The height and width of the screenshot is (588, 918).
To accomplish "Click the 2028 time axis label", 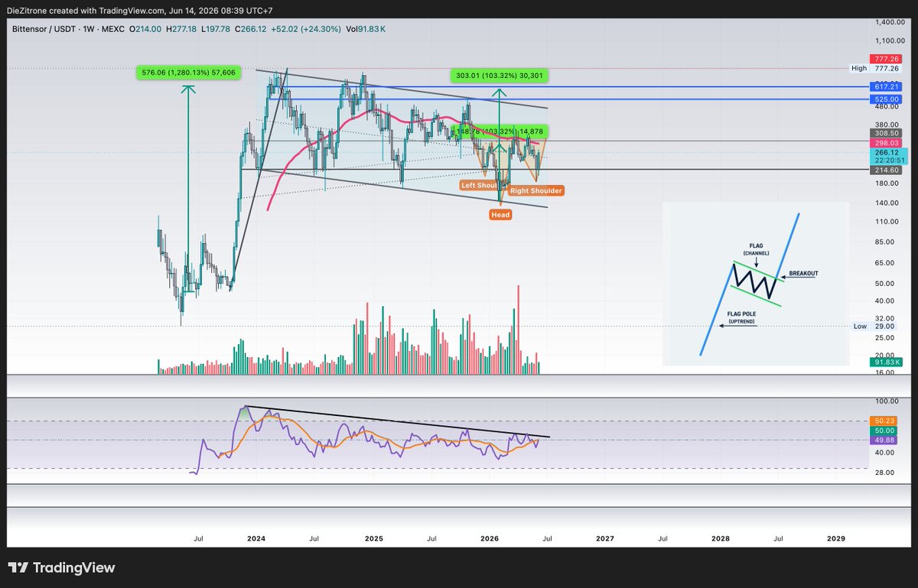I will (x=721, y=538).
